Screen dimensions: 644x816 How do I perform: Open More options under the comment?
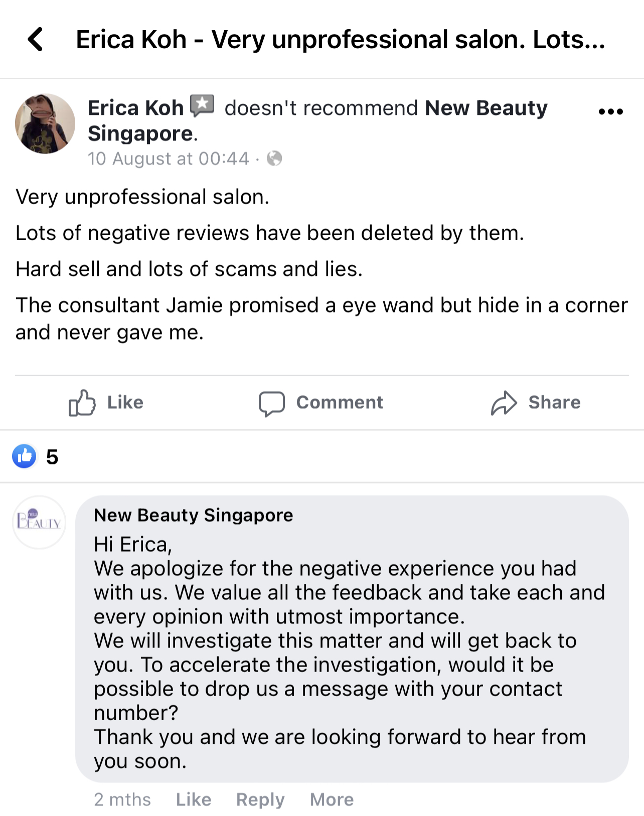click(x=332, y=799)
